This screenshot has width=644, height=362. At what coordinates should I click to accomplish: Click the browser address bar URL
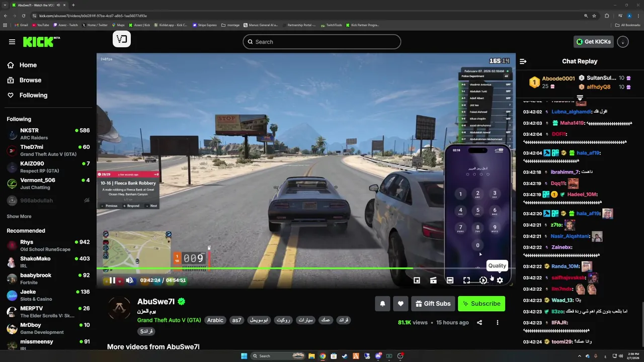click(93, 16)
